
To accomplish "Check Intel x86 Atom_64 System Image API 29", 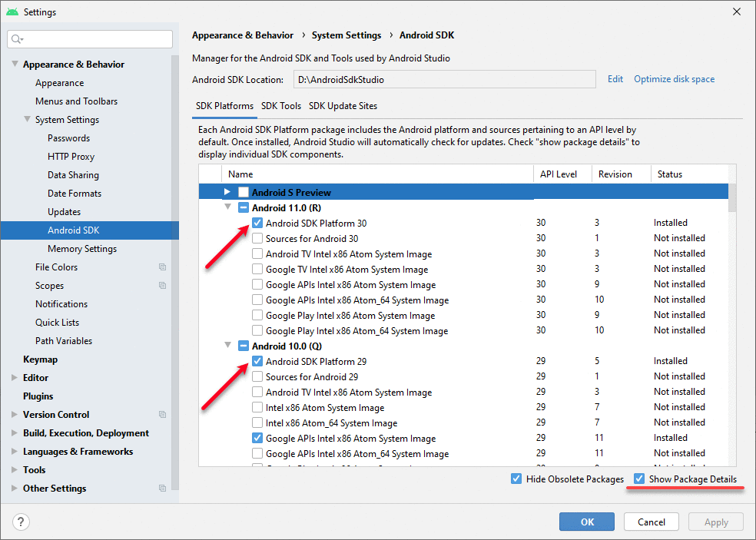I will click(257, 422).
